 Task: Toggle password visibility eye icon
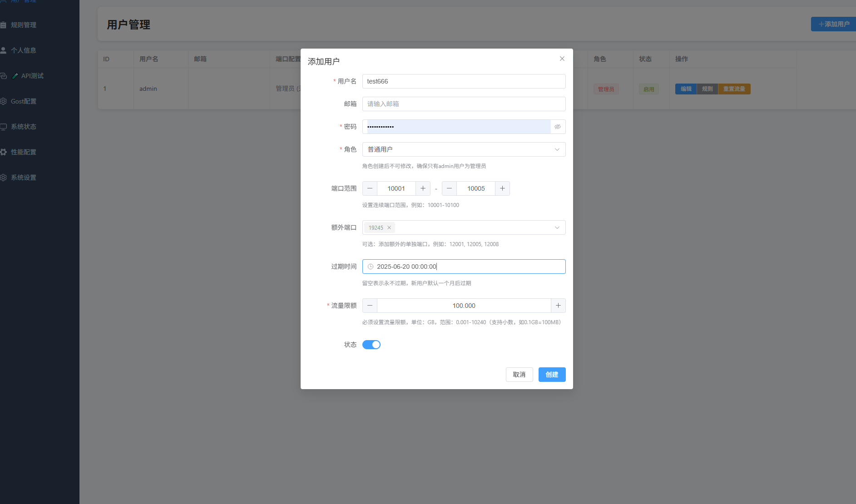(x=557, y=127)
